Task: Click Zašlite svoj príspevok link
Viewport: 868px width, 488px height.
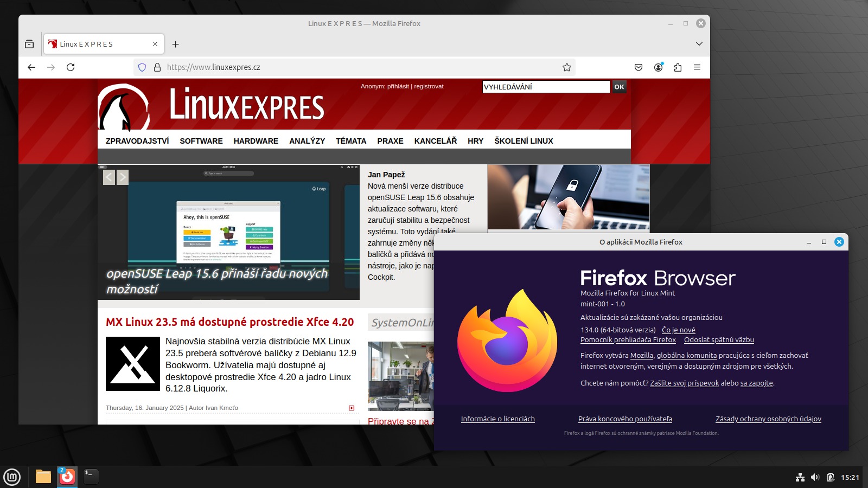Action: 684,383
